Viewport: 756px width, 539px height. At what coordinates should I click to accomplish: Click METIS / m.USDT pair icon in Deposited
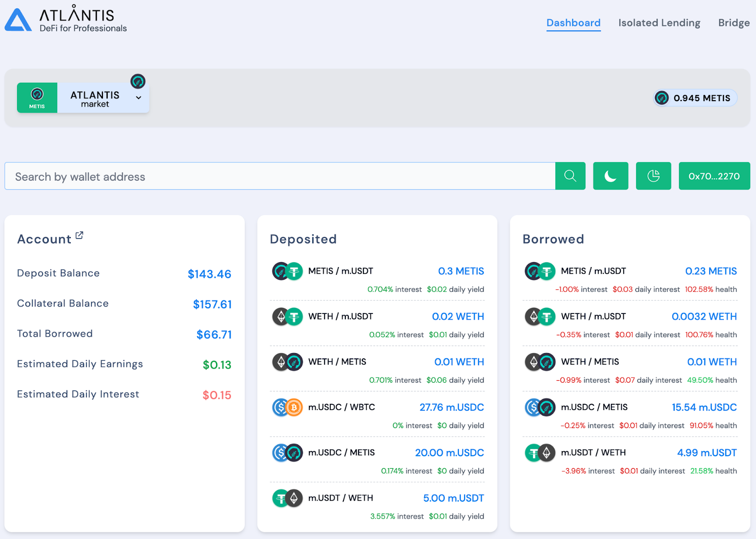[287, 271]
